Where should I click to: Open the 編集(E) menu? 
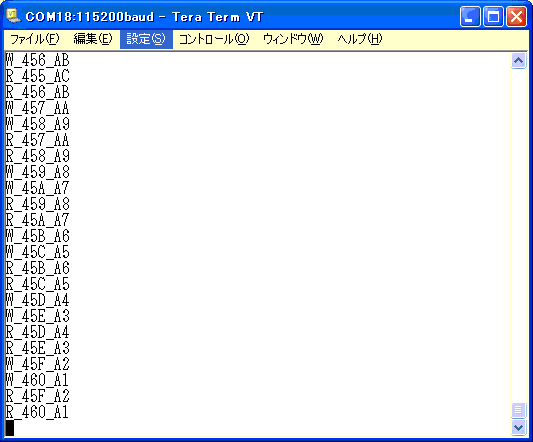(x=93, y=39)
